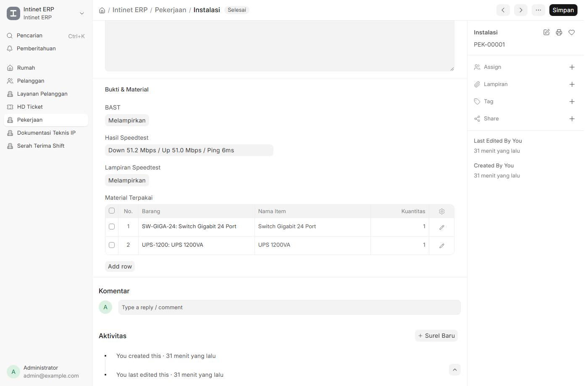
Task: Click Assign label in right panel
Action: pyautogui.click(x=492, y=67)
